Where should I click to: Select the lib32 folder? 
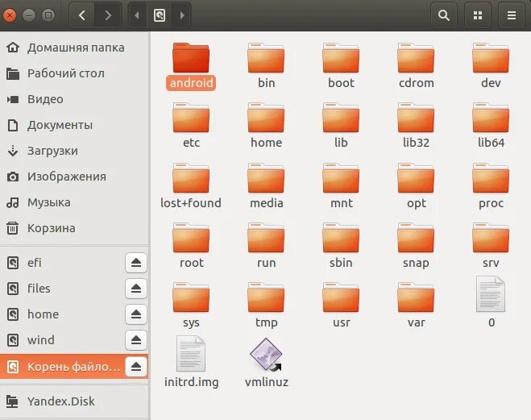417,126
